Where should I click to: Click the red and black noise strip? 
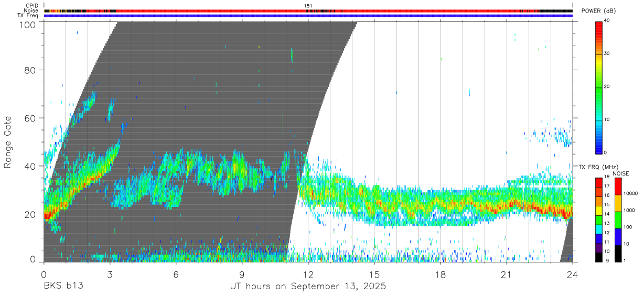308,10
